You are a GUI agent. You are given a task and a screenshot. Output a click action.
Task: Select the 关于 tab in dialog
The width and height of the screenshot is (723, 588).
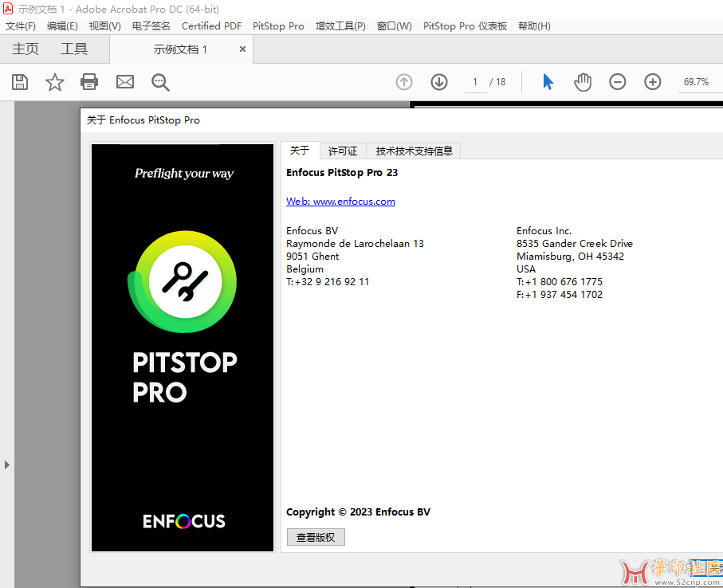301,151
